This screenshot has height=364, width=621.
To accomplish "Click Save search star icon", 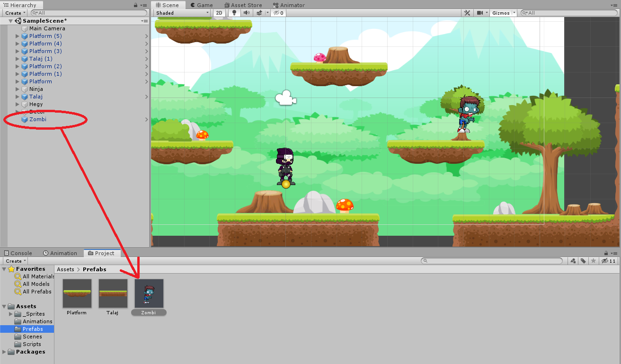I will [x=594, y=261].
